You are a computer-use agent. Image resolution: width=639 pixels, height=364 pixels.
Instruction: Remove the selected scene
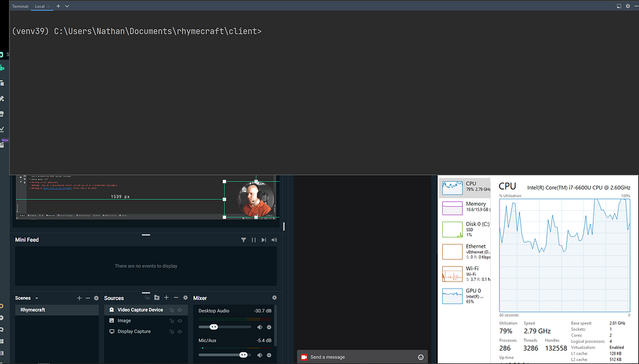click(x=88, y=298)
